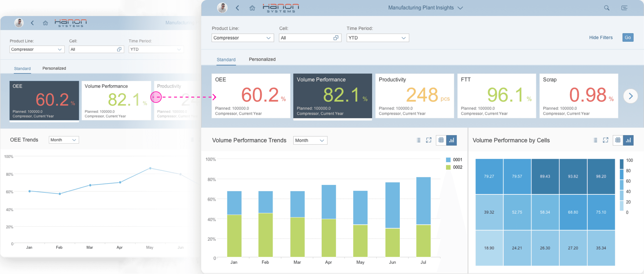Show legend list for Volume Performance by Cells
The width and height of the screenshot is (644, 274).
tap(595, 140)
